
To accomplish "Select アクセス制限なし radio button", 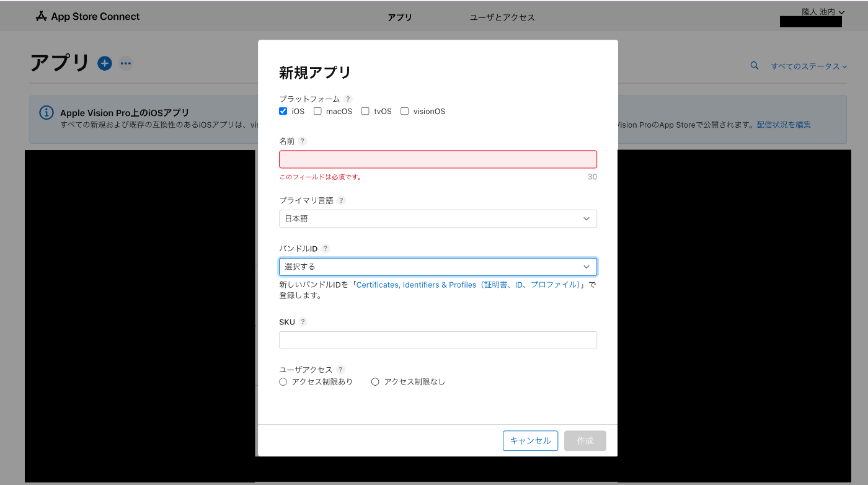I will tap(375, 381).
